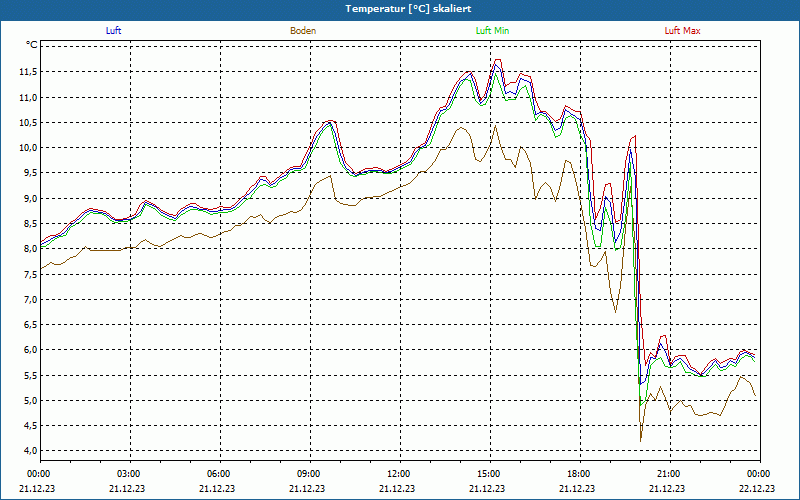Viewport: 800px width, 500px height.
Task: Click the 18:00 time axis label
Action: tap(580, 474)
